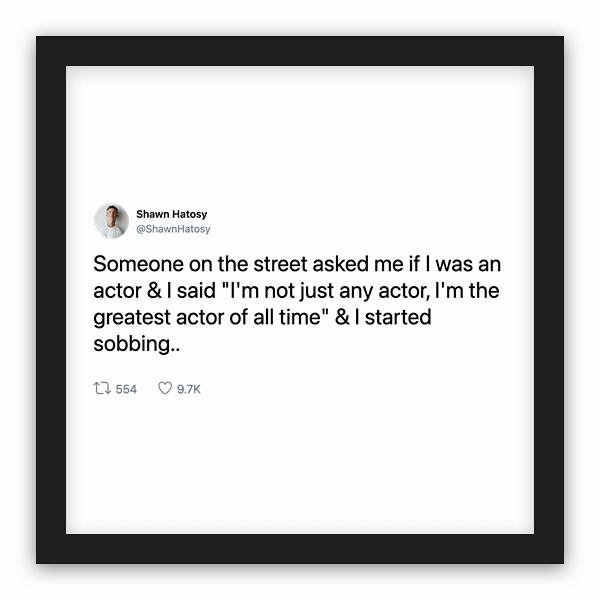
Task: Click the left side of the black frame
Action: [x=51, y=300]
